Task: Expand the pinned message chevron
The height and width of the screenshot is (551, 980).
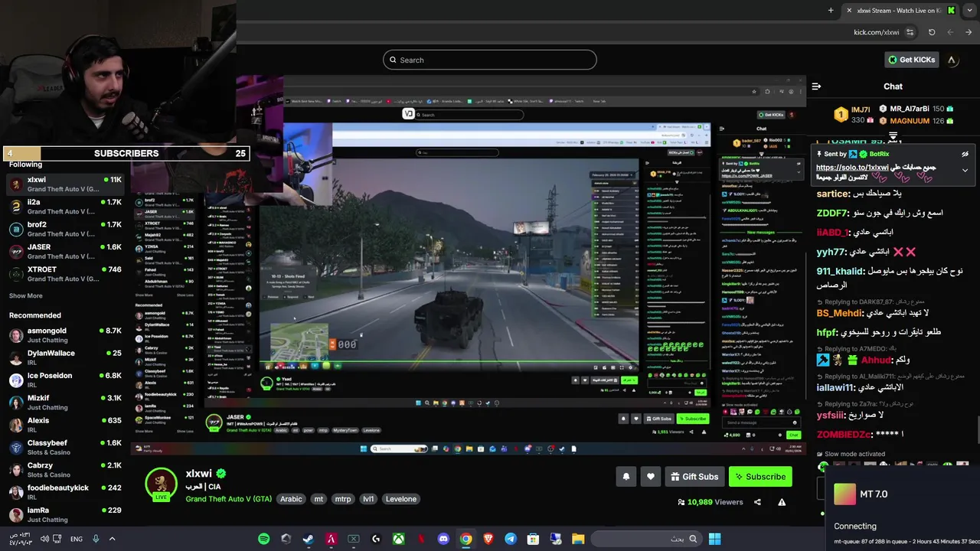Action: (x=965, y=170)
